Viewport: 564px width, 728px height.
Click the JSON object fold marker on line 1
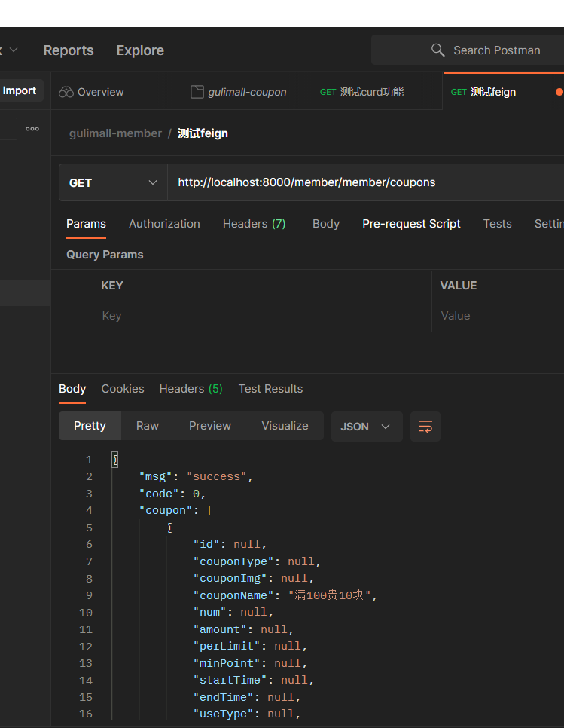point(115,460)
